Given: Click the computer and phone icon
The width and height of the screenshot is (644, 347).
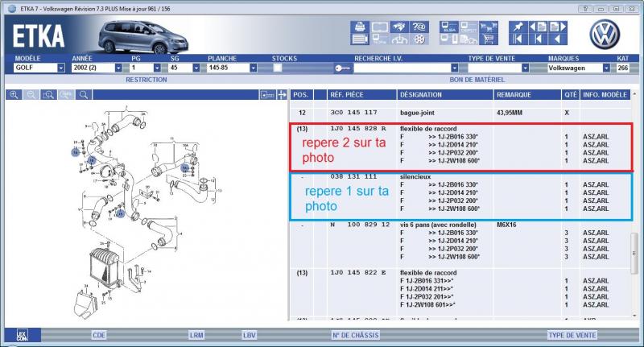Looking at the screenshot, I should point(449,39).
